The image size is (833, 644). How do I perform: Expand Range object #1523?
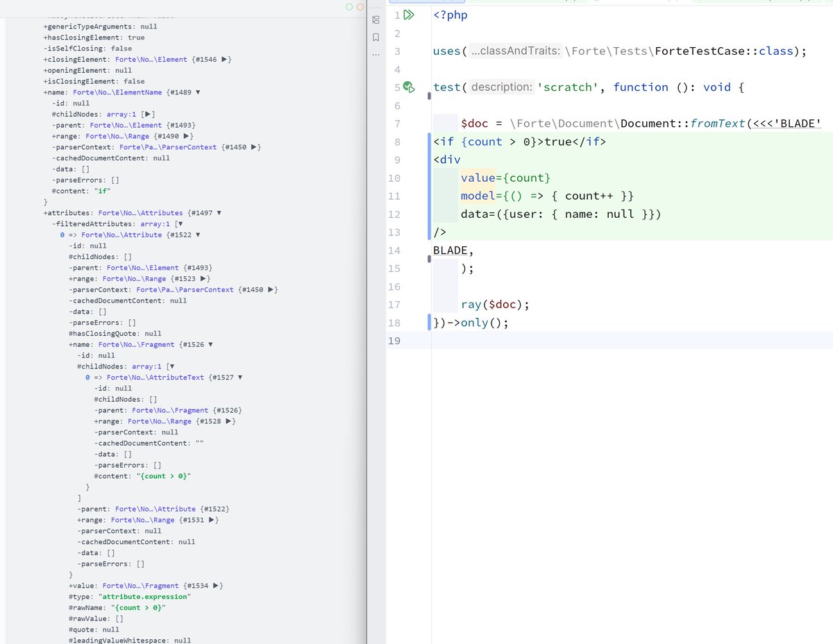coord(203,279)
